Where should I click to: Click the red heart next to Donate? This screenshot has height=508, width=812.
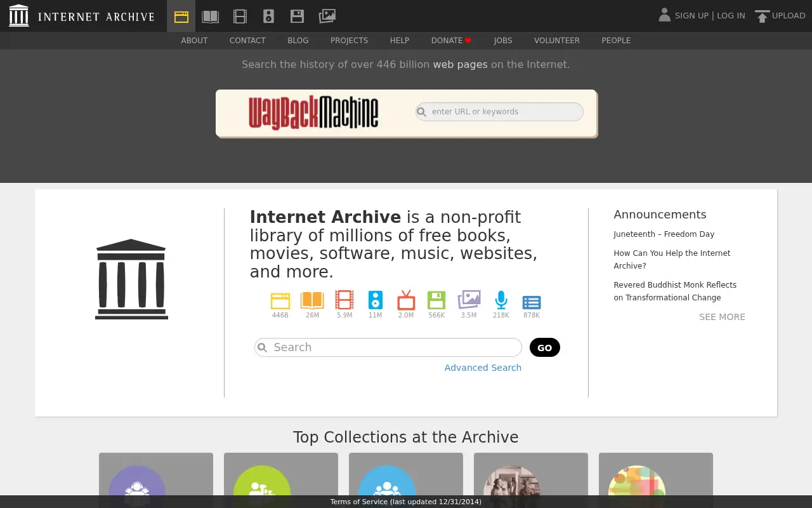point(468,41)
